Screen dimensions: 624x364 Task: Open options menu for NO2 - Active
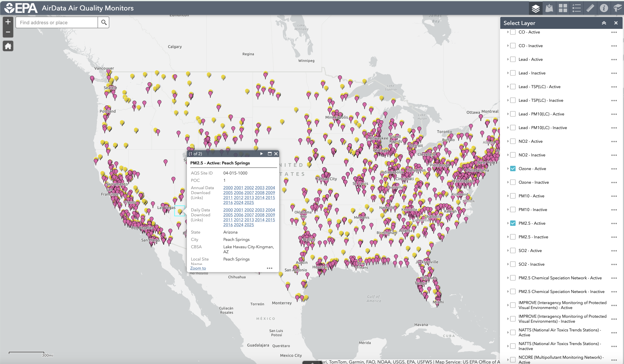click(x=614, y=142)
